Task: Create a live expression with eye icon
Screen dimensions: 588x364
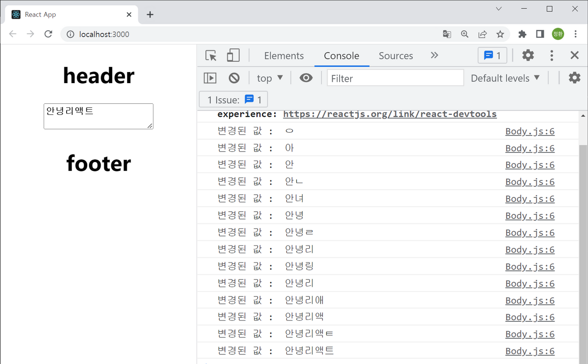Action: (306, 78)
